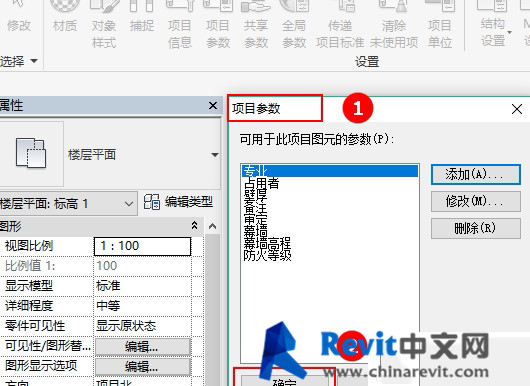Click the 楼层平面 view type thumbnail
Viewport: 530px width, 386px height.
click(x=31, y=153)
